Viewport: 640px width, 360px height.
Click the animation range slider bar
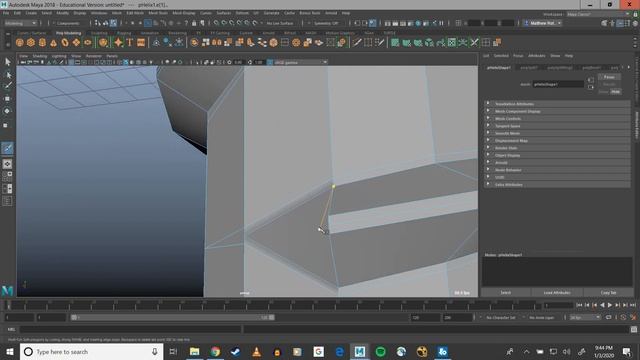[x=173, y=317]
